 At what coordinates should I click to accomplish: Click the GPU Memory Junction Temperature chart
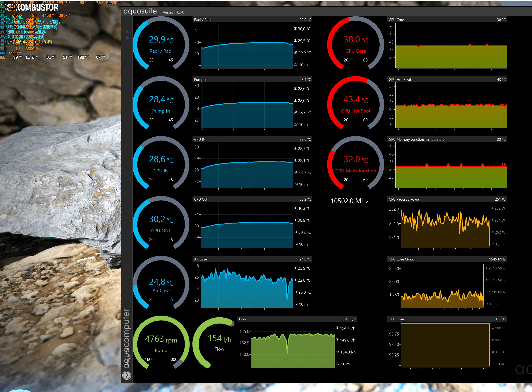tap(451, 166)
